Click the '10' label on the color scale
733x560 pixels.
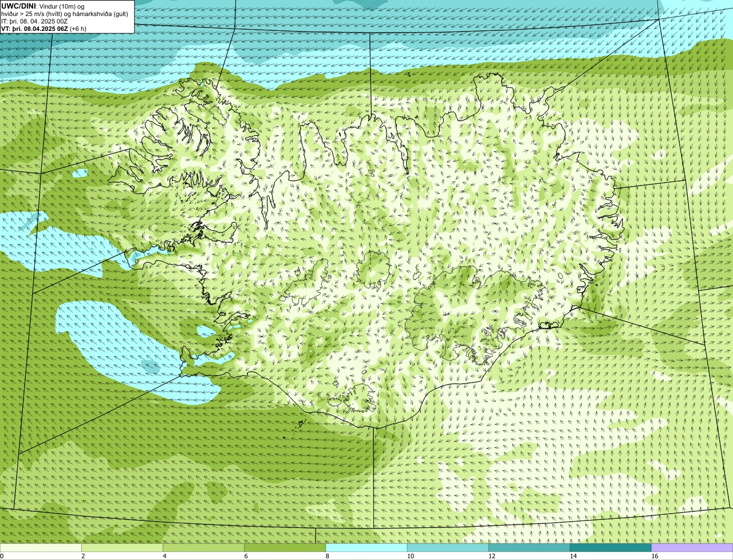pos(410,556)
